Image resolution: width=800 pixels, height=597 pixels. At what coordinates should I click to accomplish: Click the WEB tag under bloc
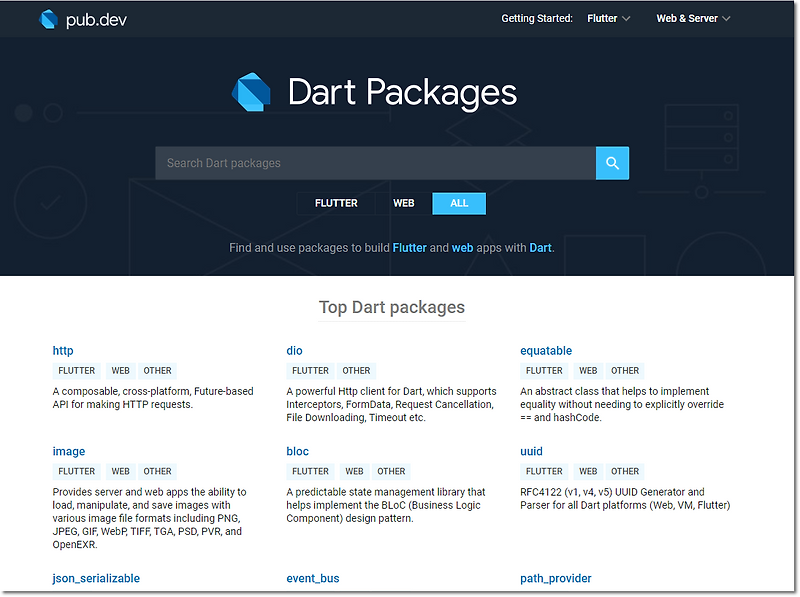pyautogui.click(x=354, y=471)
